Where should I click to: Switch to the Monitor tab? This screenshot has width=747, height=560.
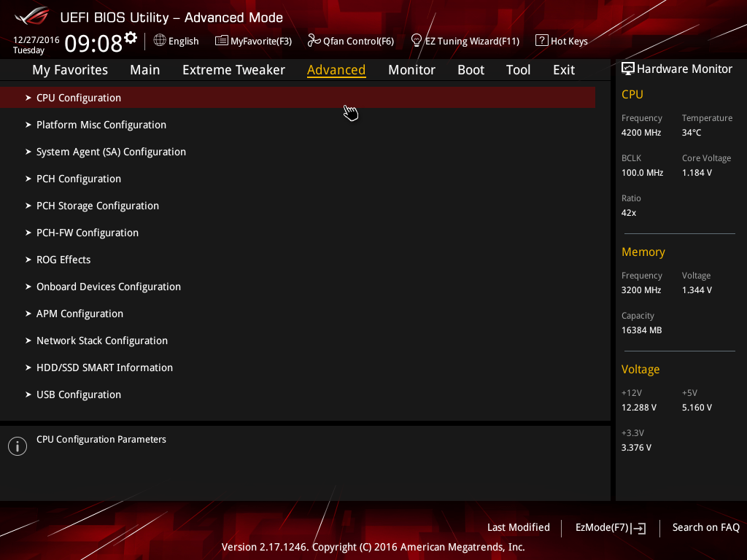[x=411, y=70]
